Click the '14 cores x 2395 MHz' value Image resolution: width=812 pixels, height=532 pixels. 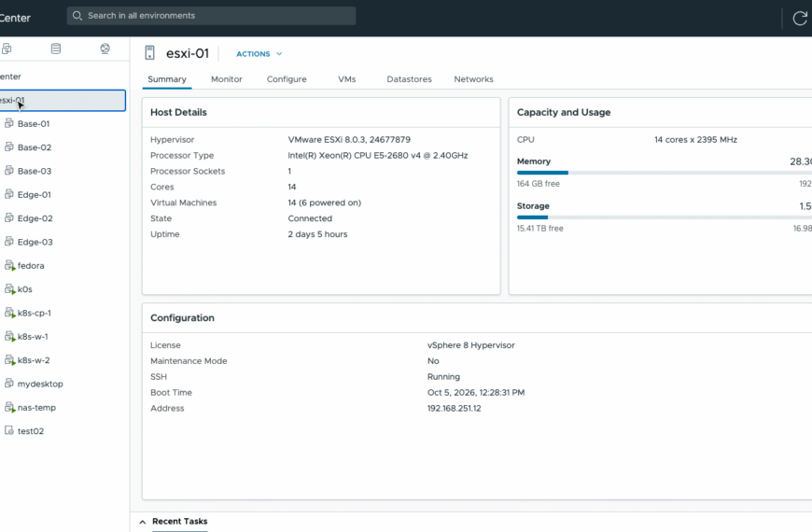[x=695, y=139]
